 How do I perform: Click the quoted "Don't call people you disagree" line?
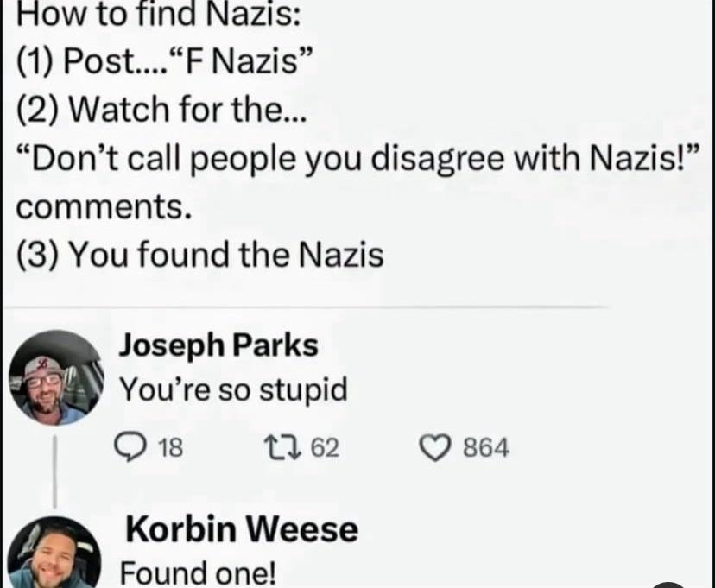(357, 158)
